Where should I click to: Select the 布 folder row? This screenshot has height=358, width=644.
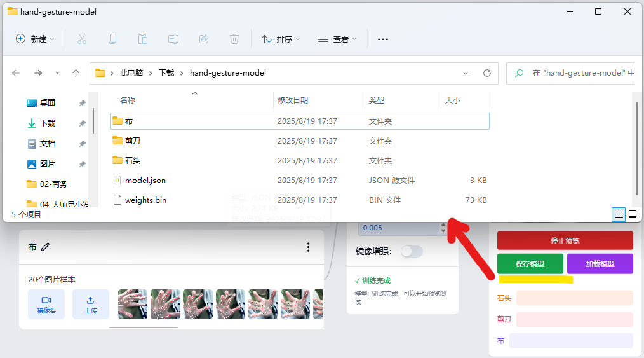coord(300,121)
